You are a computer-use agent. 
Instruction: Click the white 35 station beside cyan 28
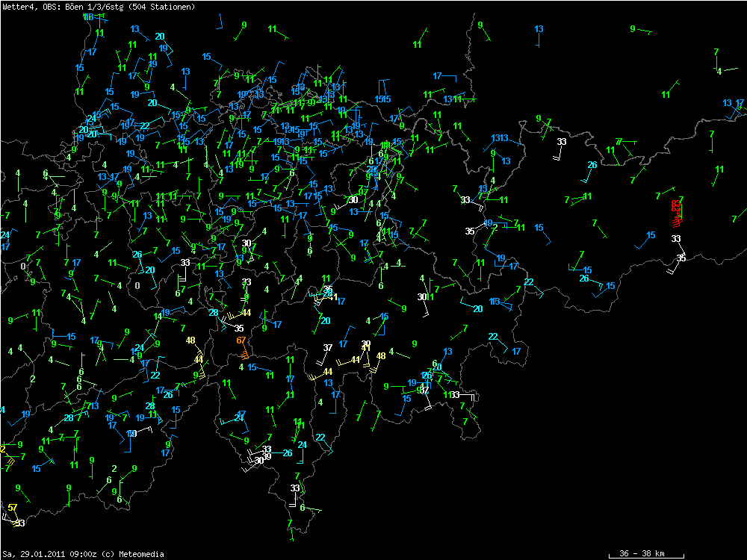pyautogui.click(x=239, y=328)
